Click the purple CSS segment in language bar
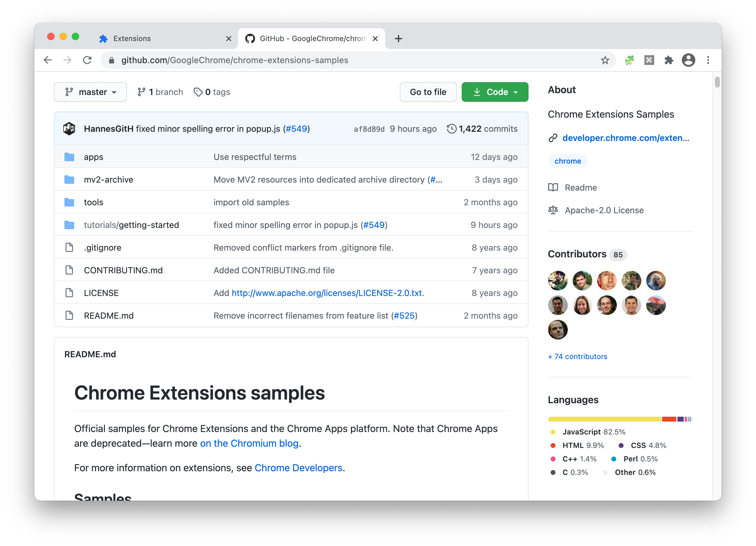 pyautogui.click(x=680, y=419)
